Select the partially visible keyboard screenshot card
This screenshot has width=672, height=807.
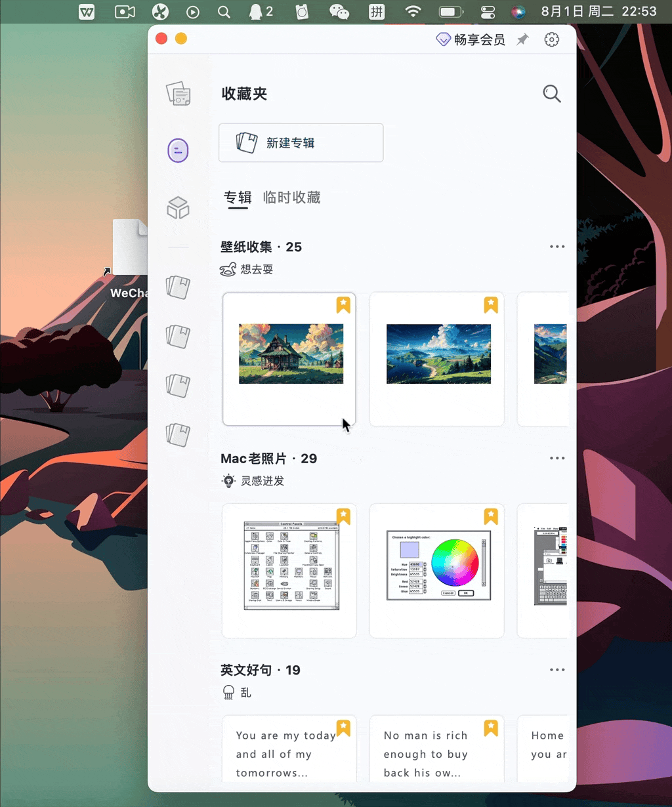tap(543, 571)
